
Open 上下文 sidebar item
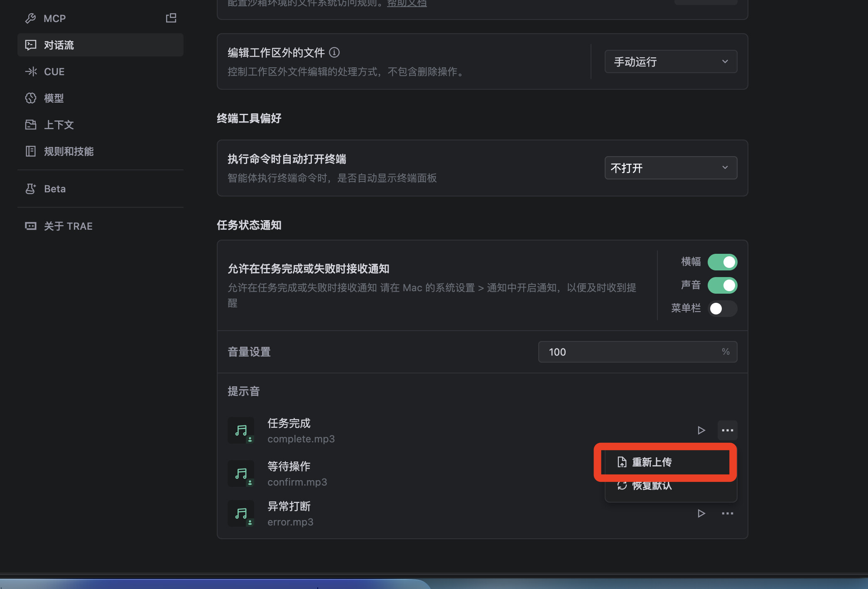click(100, 125)
